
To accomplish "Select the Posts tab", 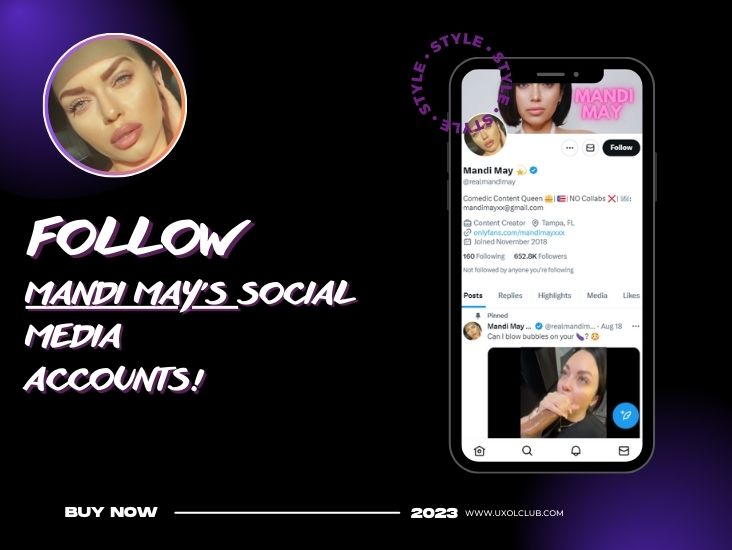I will (x=473, y=296).
